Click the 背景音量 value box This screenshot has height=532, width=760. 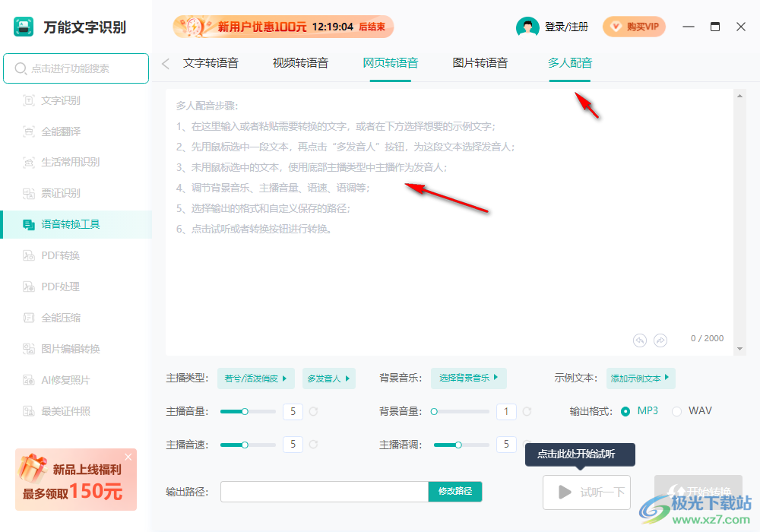click(506, 411)
